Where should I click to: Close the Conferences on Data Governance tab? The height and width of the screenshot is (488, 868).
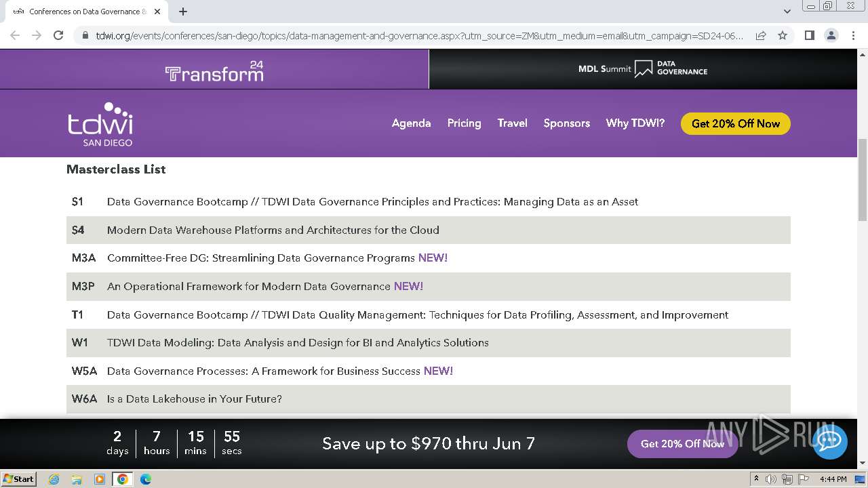click(157, 12)
